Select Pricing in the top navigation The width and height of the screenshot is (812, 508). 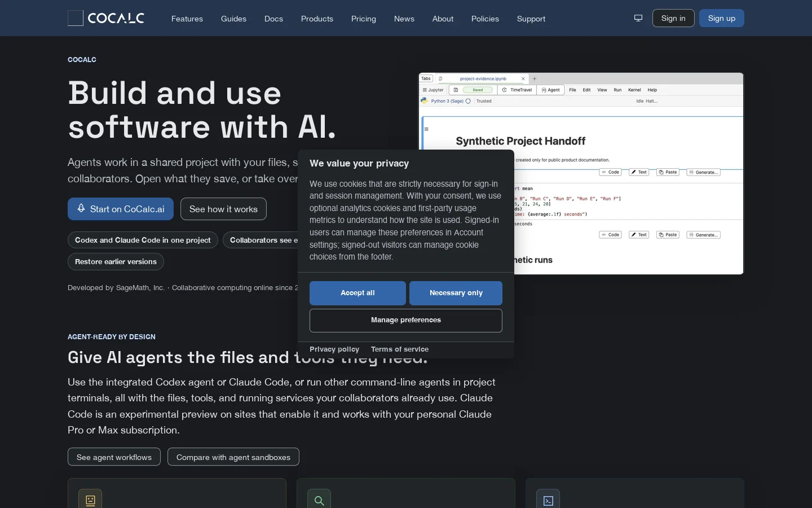point(364,19)
